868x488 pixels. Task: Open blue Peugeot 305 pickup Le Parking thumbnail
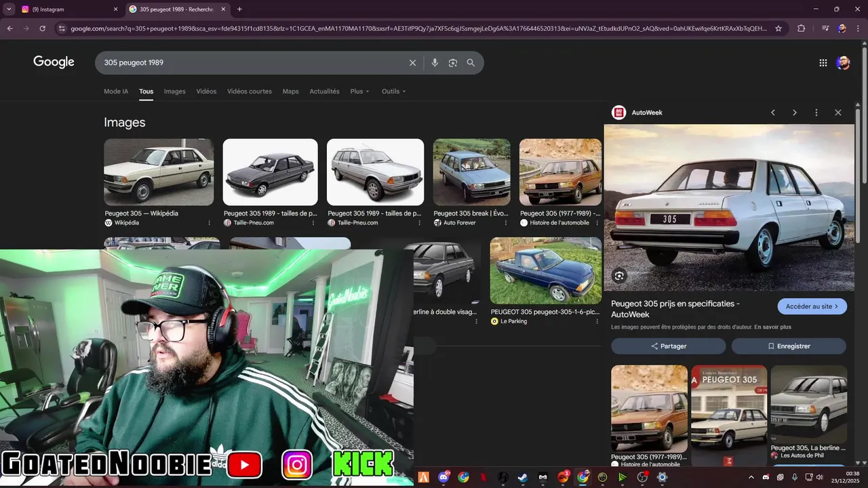pyautogui.click(x=546, y=271)
